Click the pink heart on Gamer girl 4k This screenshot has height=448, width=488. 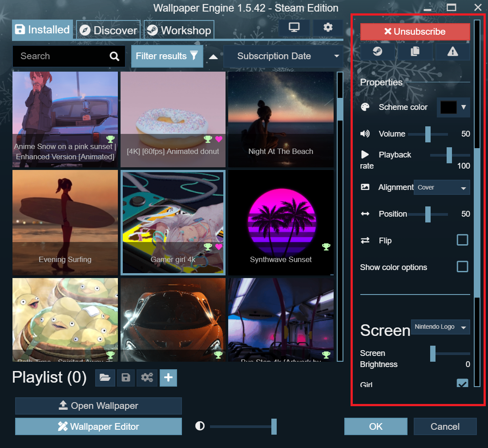click(x=219, y=247)
